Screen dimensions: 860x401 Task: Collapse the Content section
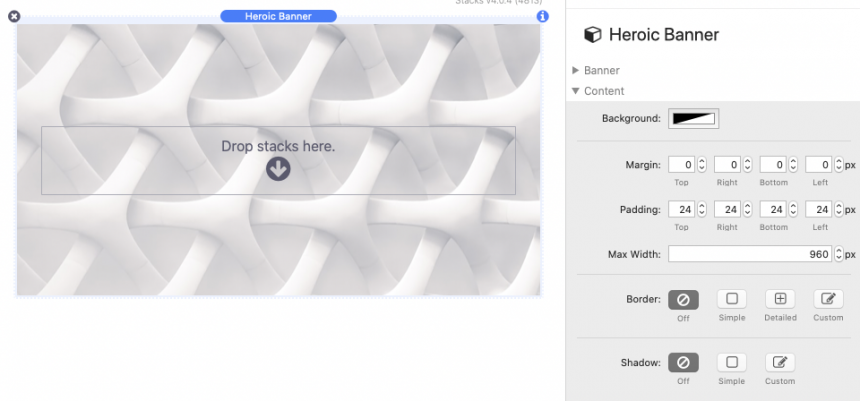(x=575, y=91)
